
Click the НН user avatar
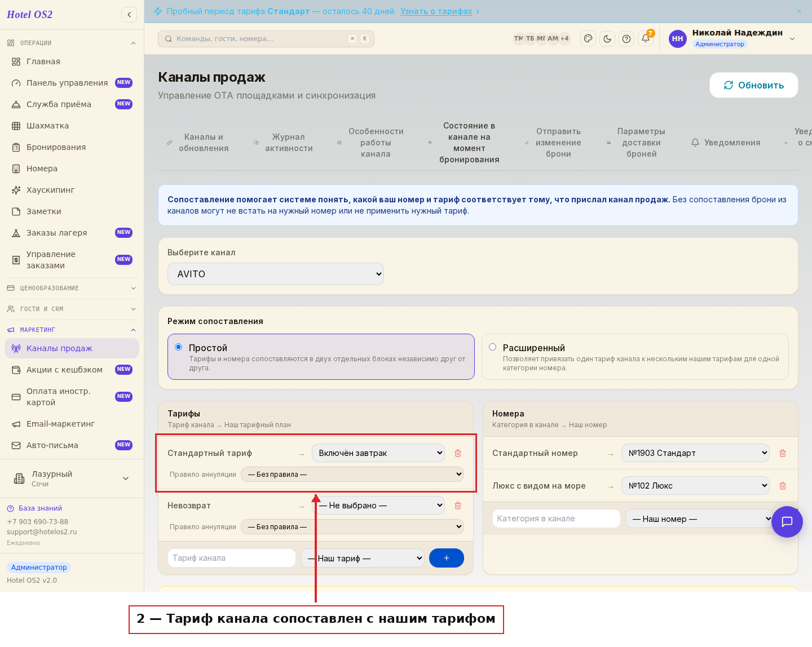(x=678, y=39)
